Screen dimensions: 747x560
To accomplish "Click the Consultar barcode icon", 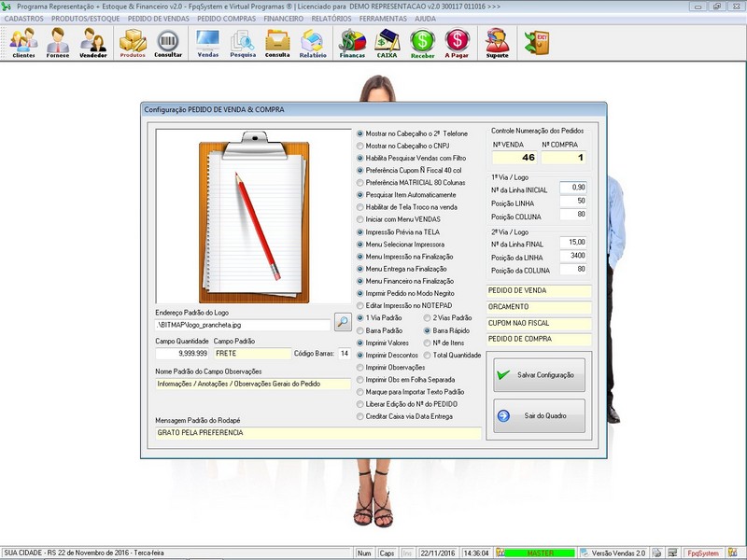I will (x=168, y=42).
